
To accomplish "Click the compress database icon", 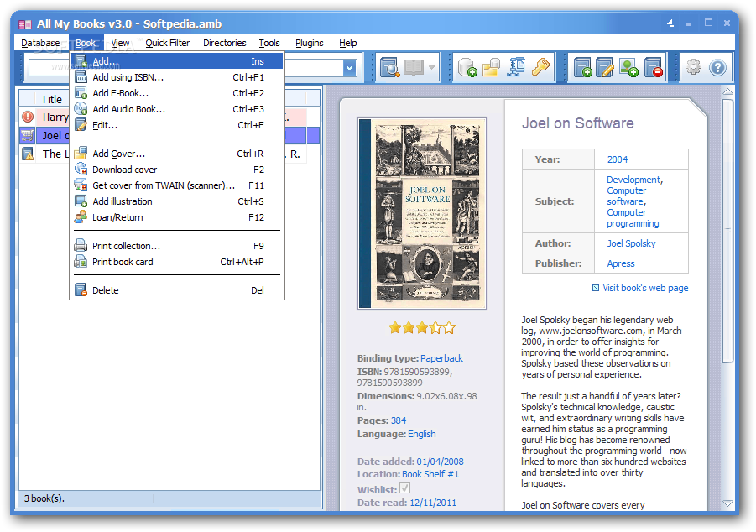I will [516, 67].
